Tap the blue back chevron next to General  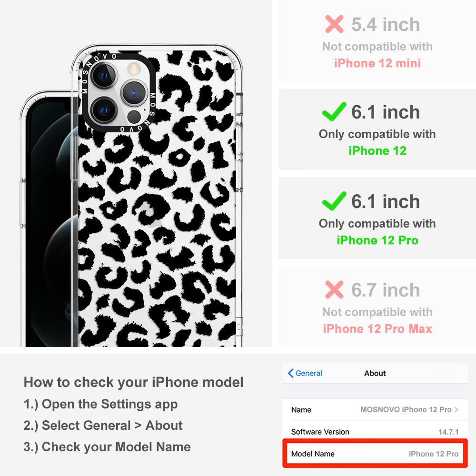click(x=290, y=373)
